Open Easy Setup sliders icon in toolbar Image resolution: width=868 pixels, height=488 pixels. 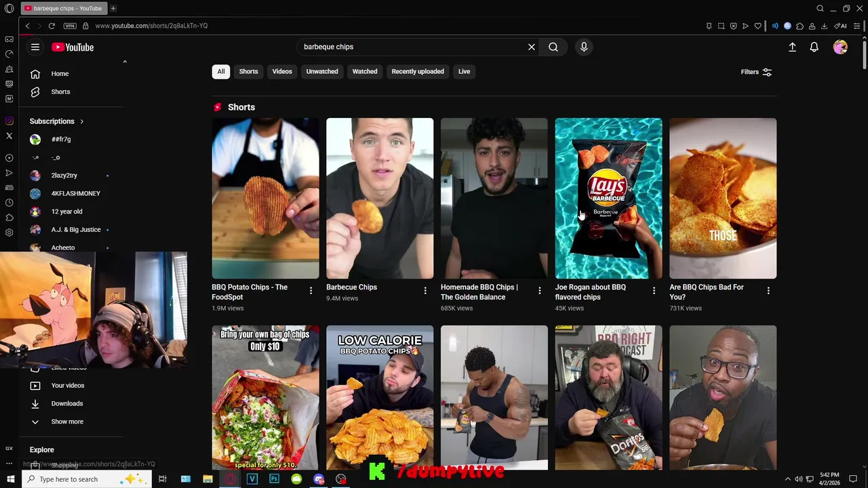click(x=857, y=26)
